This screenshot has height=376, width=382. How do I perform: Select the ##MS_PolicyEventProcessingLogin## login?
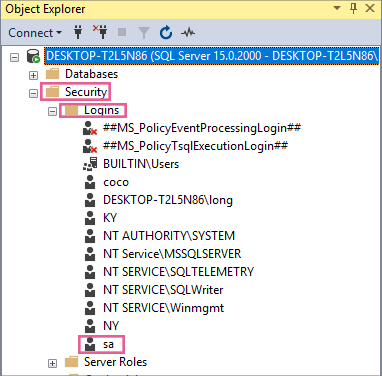[x=202, y=128]
